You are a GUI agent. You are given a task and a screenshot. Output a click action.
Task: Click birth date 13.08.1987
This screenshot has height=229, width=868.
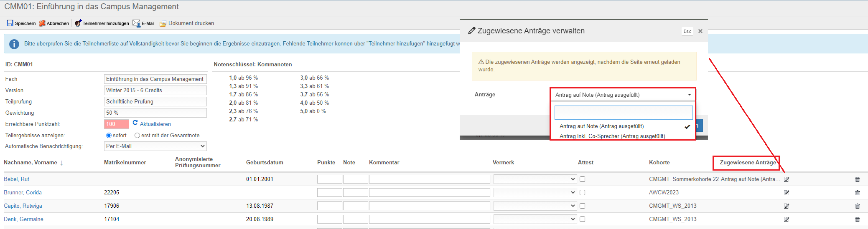[x=260, y=206]
